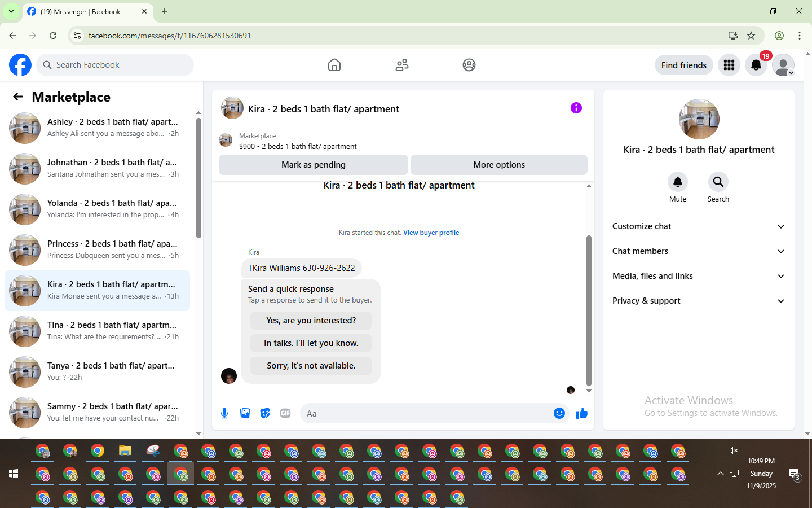Open Tina's apartment conversation
The height and width of the screenshot is (508, 812).
tap(97, 331)
